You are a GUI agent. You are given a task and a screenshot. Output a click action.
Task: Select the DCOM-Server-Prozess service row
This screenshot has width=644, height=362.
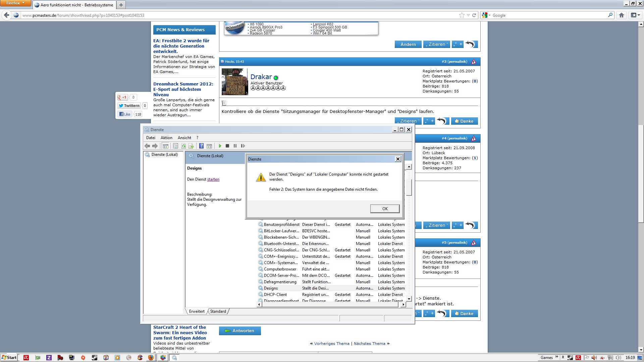point(331,276)
